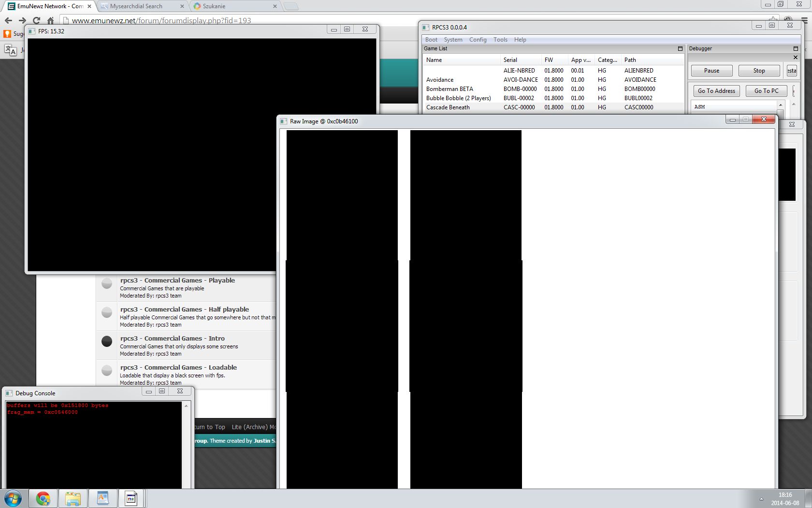Close the Debugger panel with X
Viewport: 812px width, 508px height.
[796, 58]
